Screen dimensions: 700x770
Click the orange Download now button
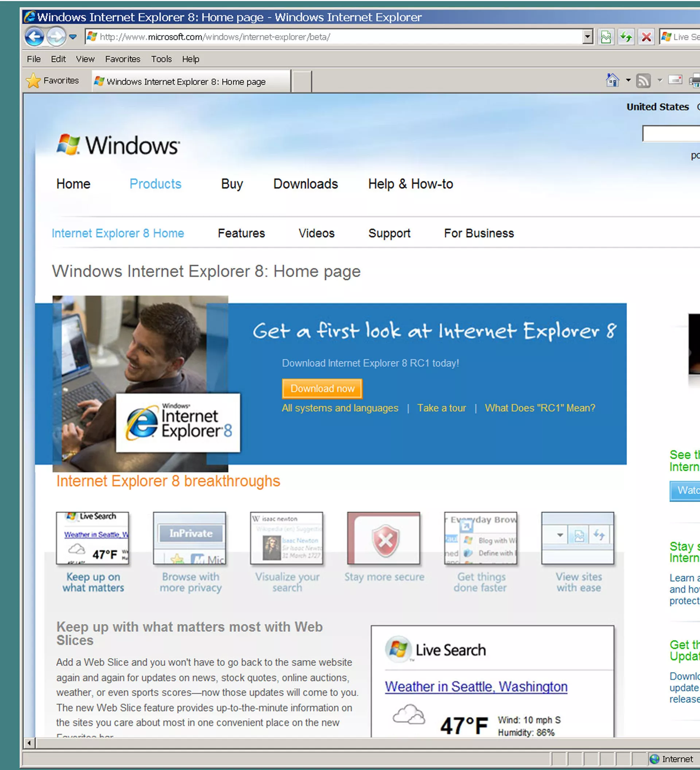(x=322, y=388)
